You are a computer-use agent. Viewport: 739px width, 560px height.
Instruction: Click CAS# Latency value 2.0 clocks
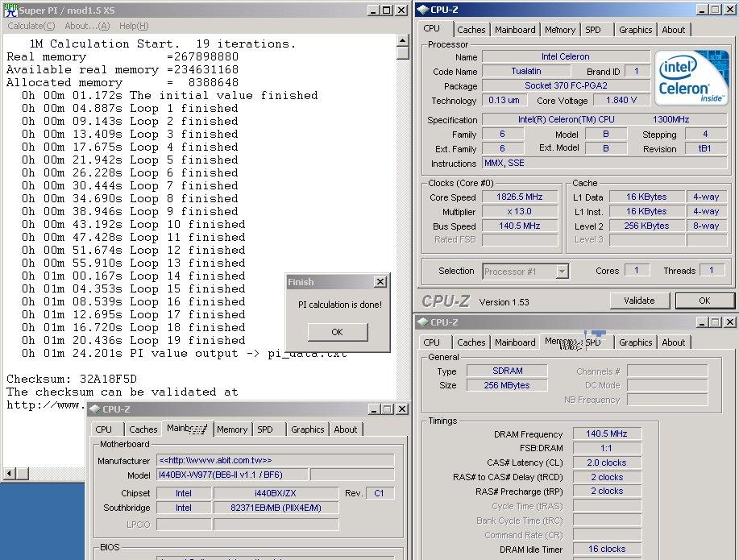point(607,463)
